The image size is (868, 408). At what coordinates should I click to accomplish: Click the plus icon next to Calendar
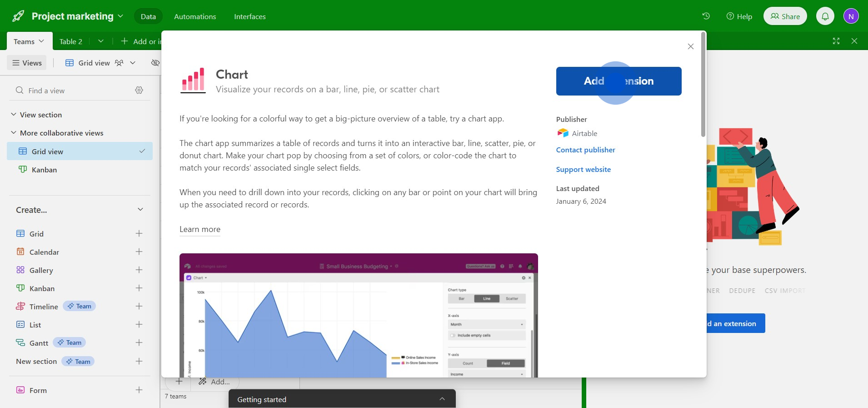tap(139, 252)
